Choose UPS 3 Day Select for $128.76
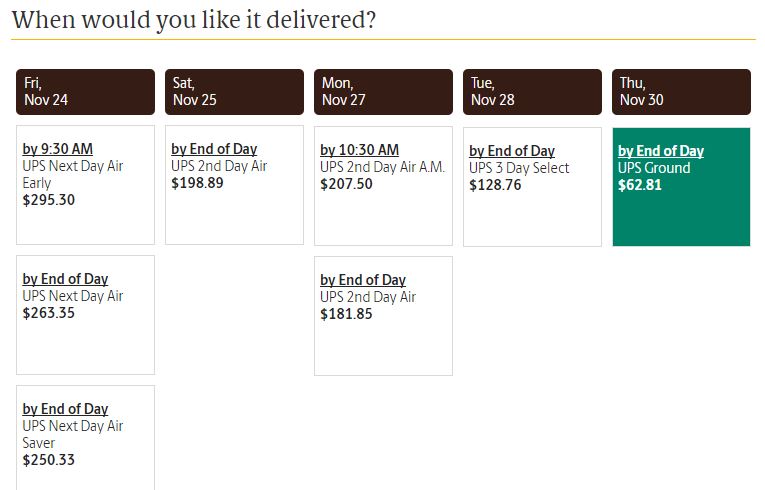 pyautogui.click(x=532, y=185)
